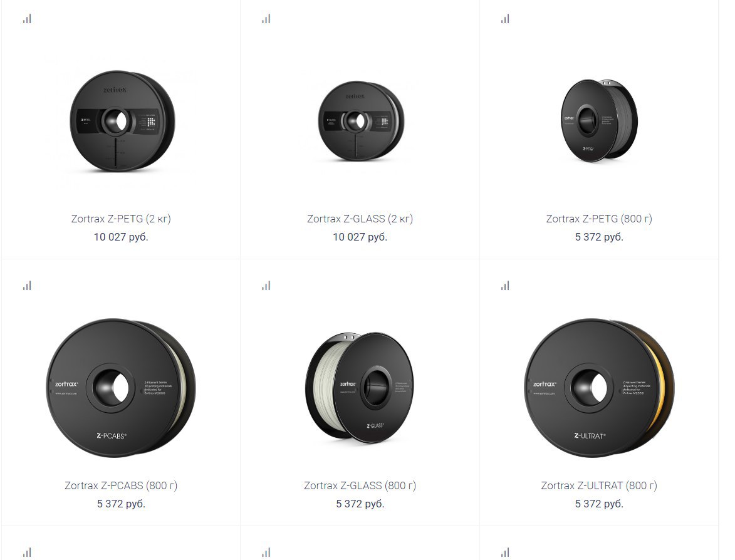Select the Z-GLASS 2 кг spool image
This screenshot has height=560, width=735.
pyautogui.click(x=360, y=122)
